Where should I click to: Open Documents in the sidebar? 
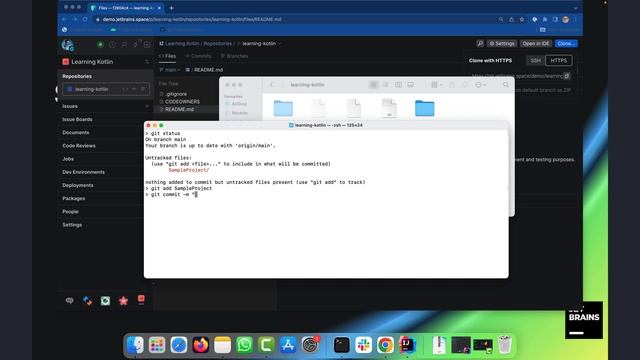76,132
